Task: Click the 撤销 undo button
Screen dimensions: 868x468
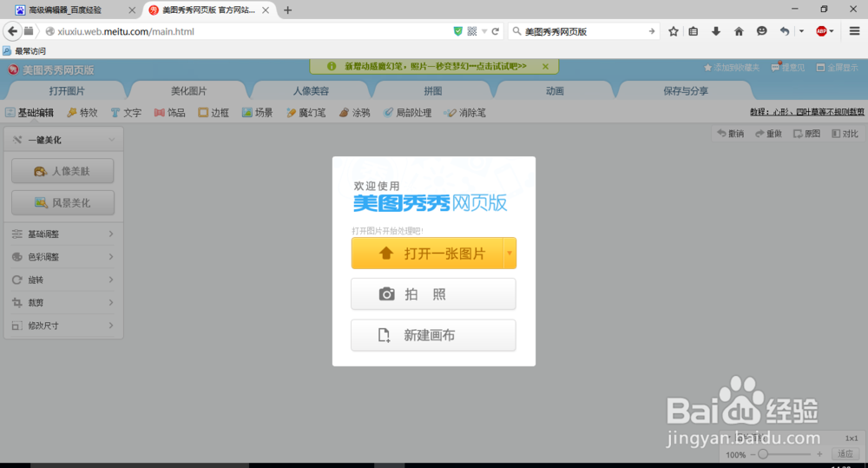Action: click(x=731, y=134)
